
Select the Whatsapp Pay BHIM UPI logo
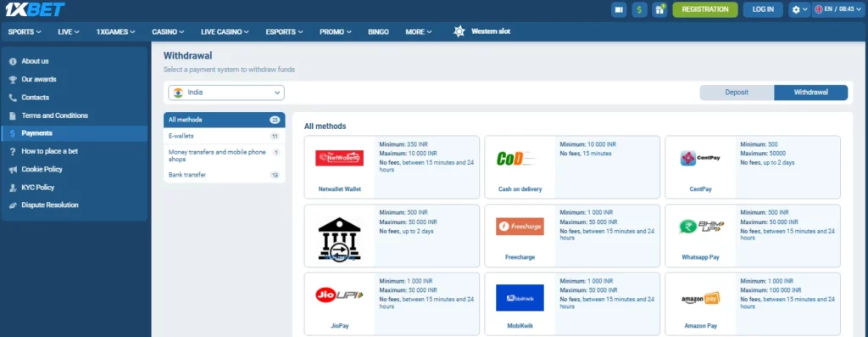tap(701, 227)
